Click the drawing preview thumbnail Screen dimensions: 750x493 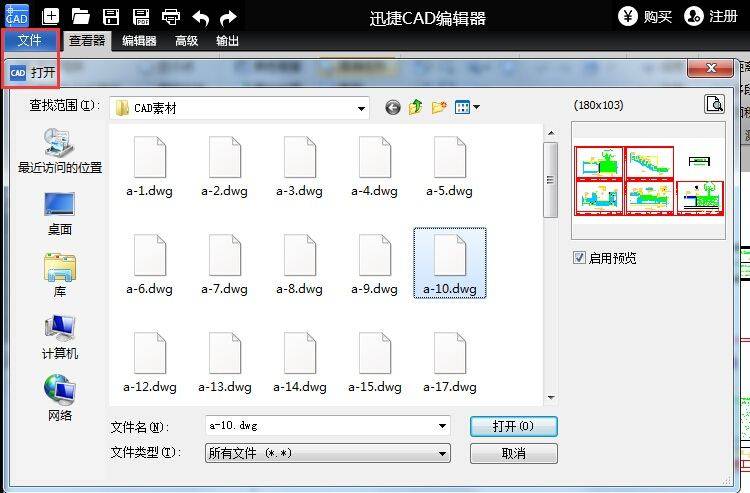click(x=649, y=180)
